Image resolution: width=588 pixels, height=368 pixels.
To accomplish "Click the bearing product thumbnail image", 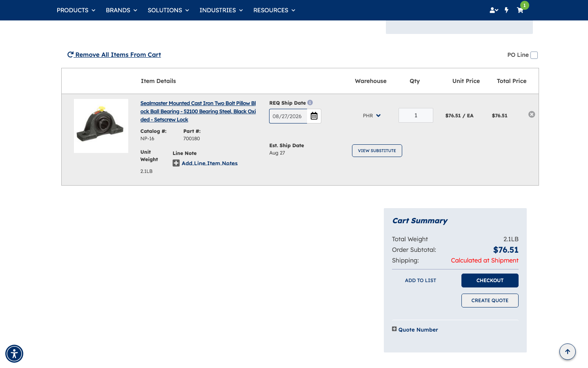I will (101, 126).
